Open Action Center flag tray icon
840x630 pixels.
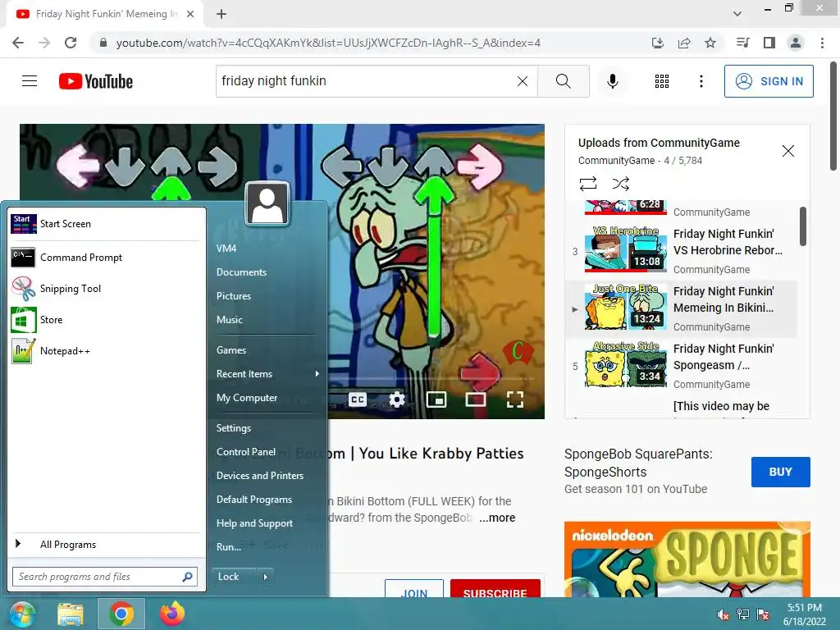point(763,614)
